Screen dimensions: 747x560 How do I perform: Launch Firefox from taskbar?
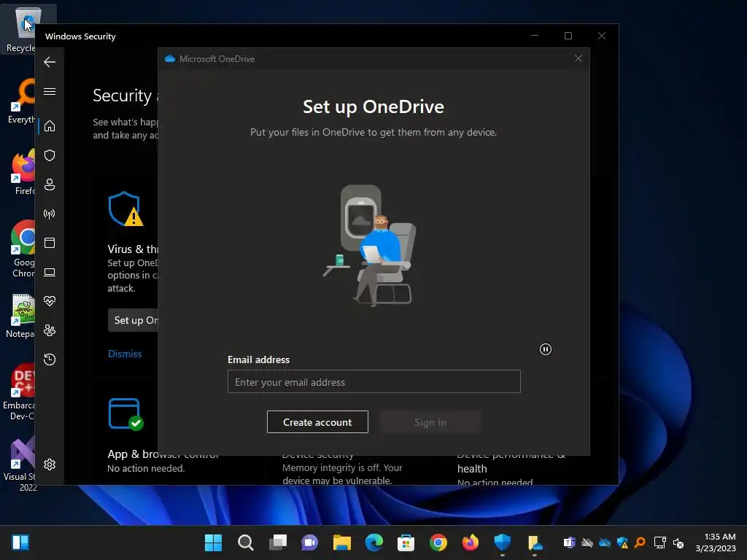[x=471, y=542]
